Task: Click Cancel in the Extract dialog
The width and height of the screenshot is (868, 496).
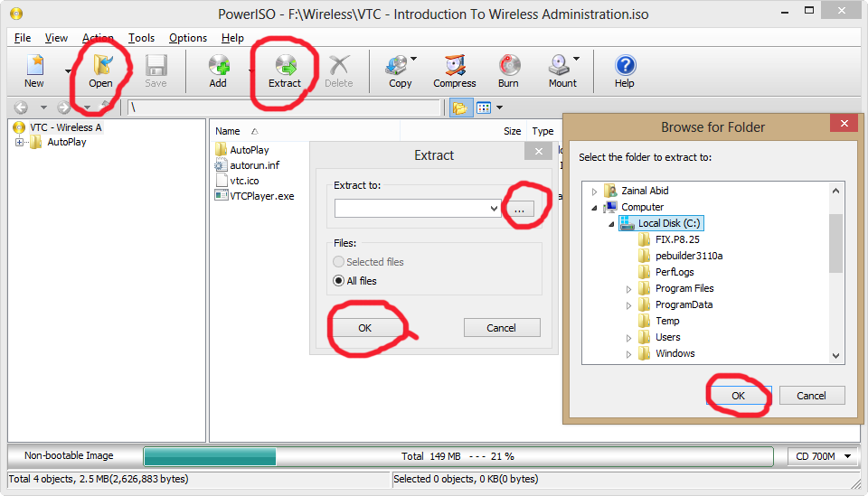Action: click(502, 328)
